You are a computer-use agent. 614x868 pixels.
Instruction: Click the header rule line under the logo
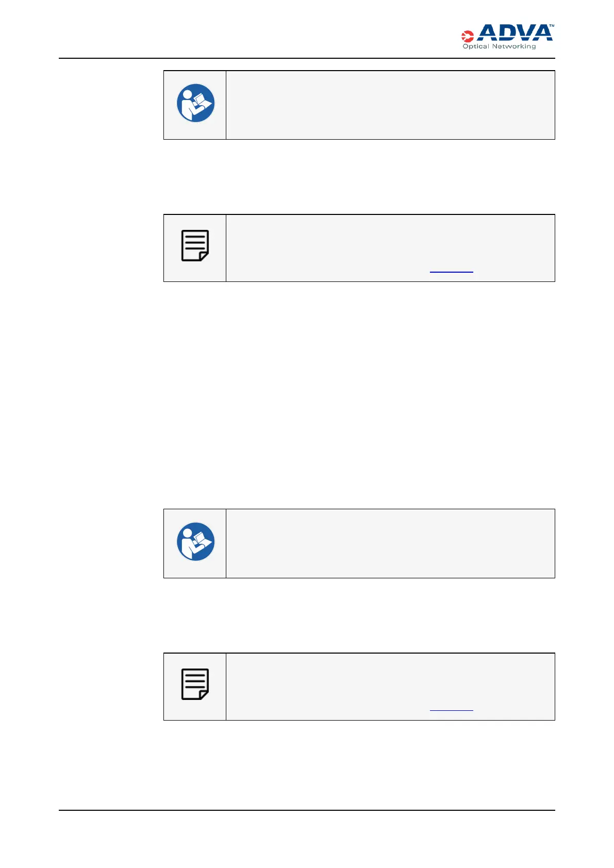[x=307, y=58]
